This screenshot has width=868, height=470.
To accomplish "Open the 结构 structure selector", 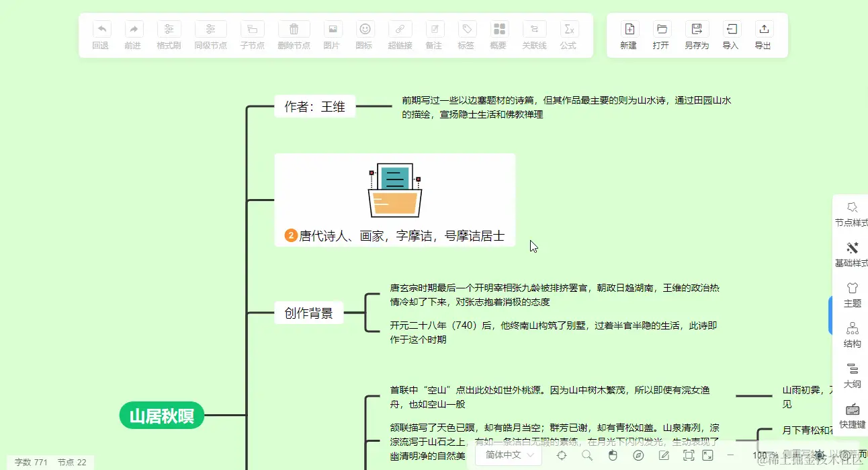I will [852, 335].
